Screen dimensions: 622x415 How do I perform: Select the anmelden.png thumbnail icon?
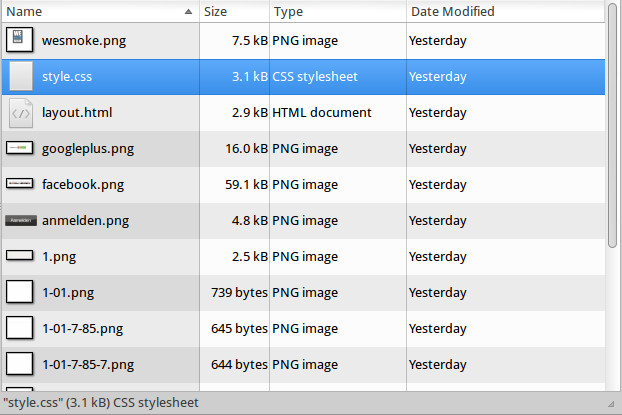20,220
